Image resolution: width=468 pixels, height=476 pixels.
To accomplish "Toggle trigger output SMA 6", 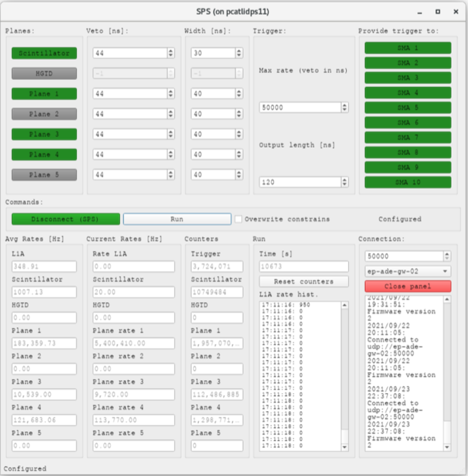I will 408,123.
